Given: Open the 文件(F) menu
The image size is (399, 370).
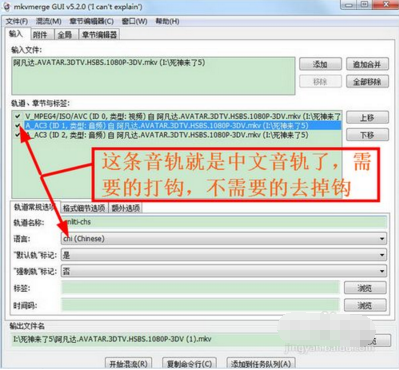Looking at the screenshot, I should [x=17, y=21].
